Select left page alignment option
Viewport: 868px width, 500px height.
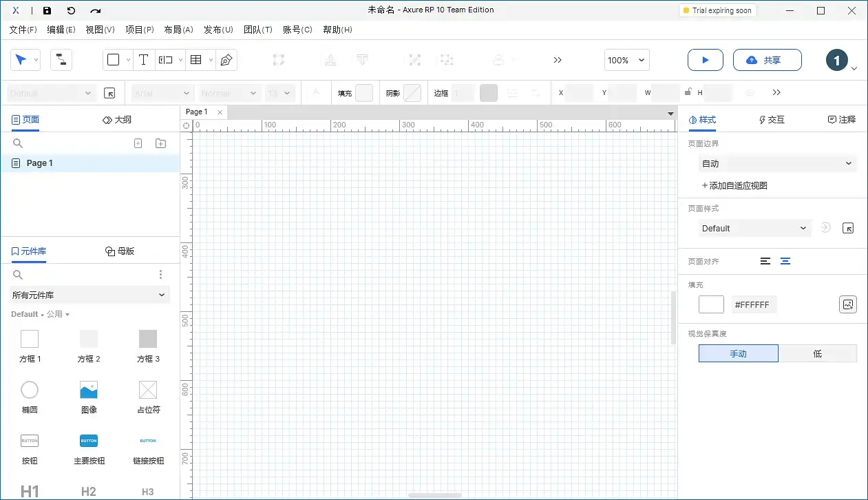coord(765,261)
